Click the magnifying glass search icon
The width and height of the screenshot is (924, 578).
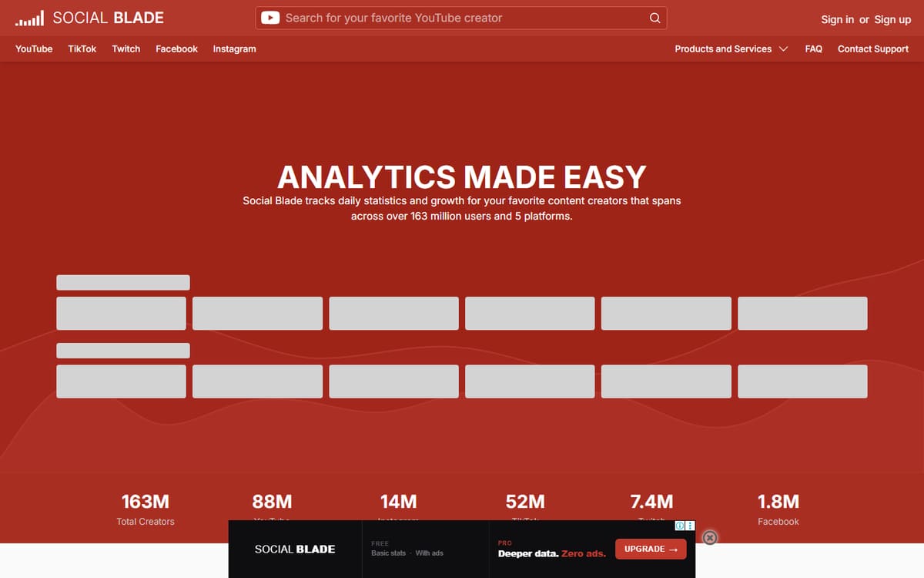coord(654,18)
